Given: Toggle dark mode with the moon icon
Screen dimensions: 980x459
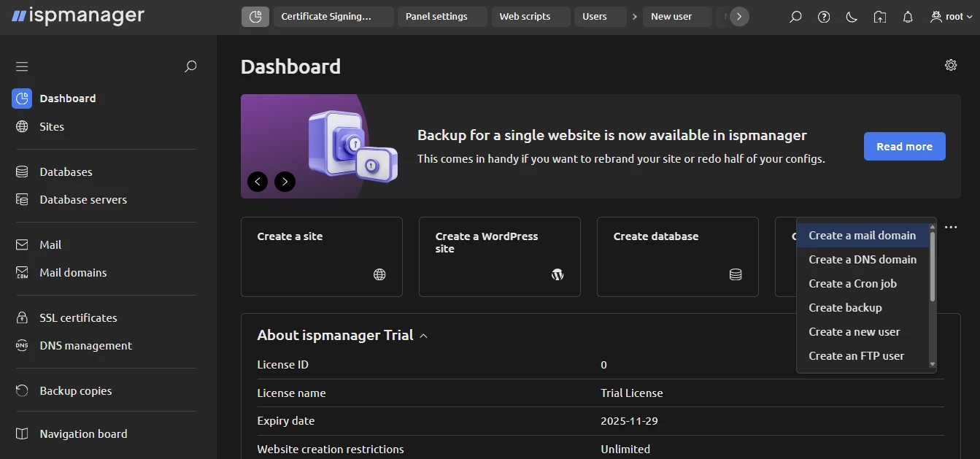Looking at the screenshot, I should (852, 16).
